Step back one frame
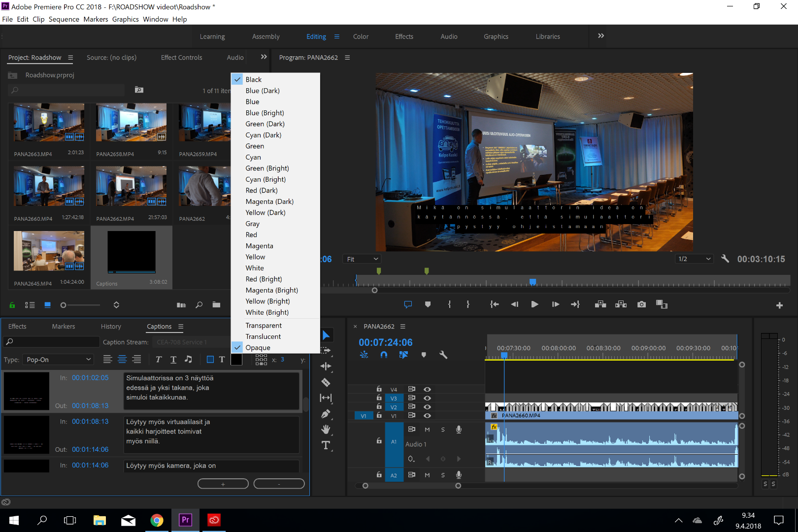This screenshot has height=532, width=798. (514, 304)
